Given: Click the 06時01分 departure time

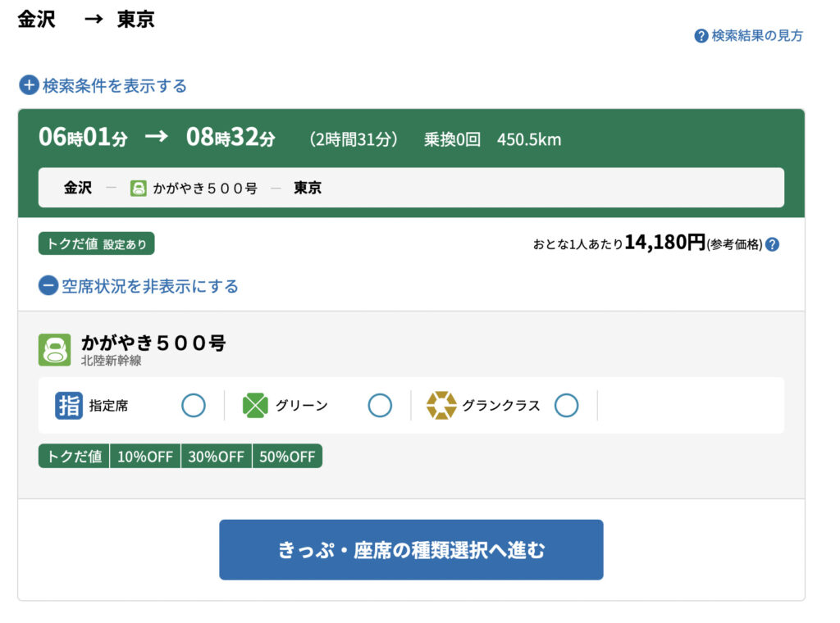Looking at the screenshot, I should [x=83, y=137].
